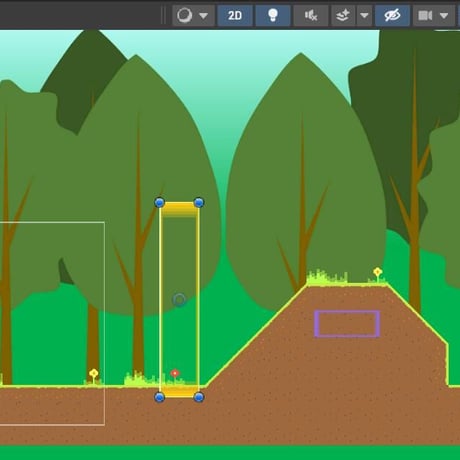Select the bottom-right blue rect handle
460x460 pixels.
click(199, 397)
